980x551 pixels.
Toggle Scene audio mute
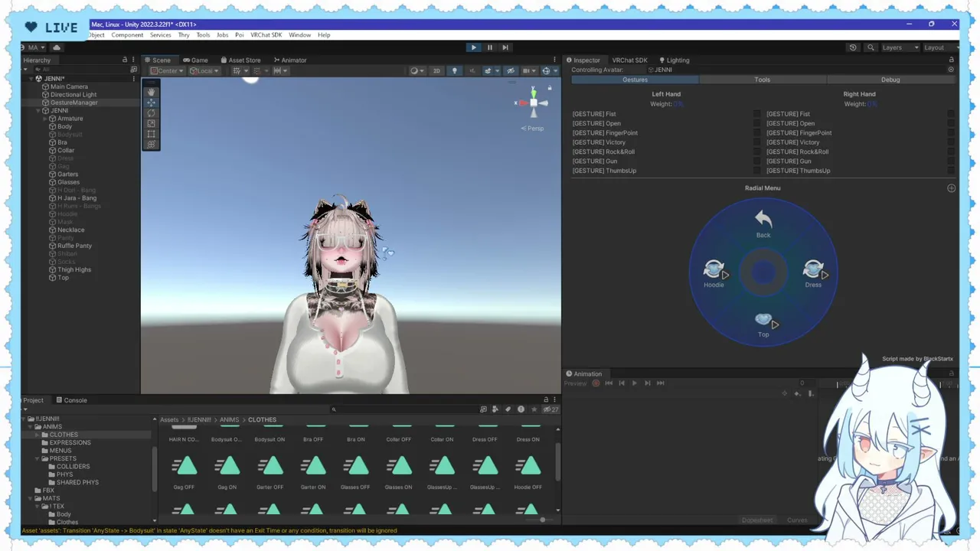tap(472, 71)
